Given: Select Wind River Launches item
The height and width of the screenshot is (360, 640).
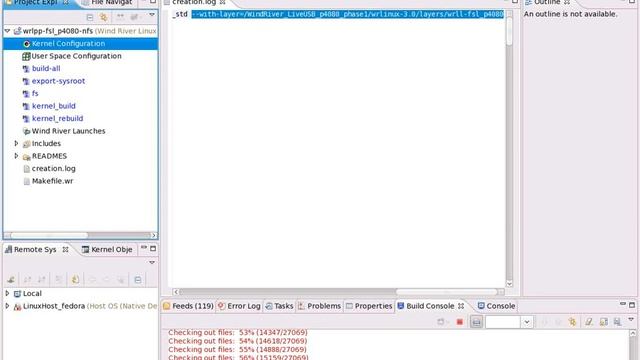Looking at the screenshot, I should click(69, 131).
